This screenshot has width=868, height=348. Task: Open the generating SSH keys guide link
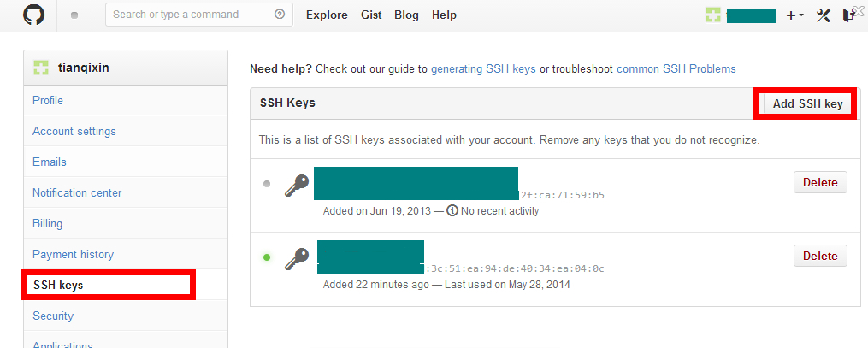(x=483, y=68)
